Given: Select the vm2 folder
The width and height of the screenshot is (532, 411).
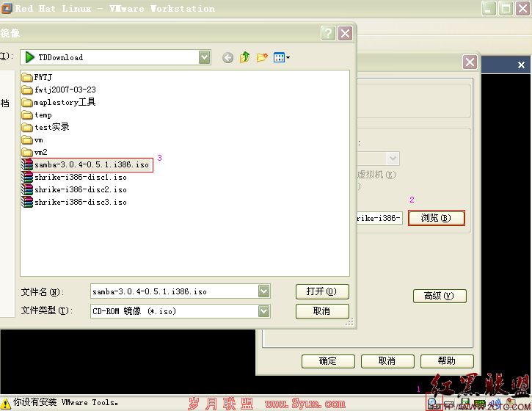Looking at the screenshot, I should point(34,152).
